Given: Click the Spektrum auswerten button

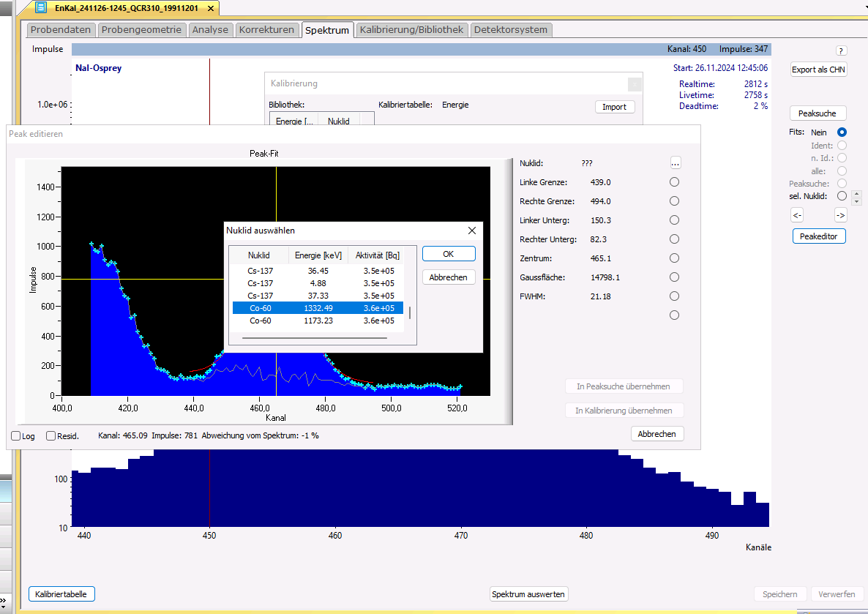Looking at the screenshot, I should [x=528, y=594].
